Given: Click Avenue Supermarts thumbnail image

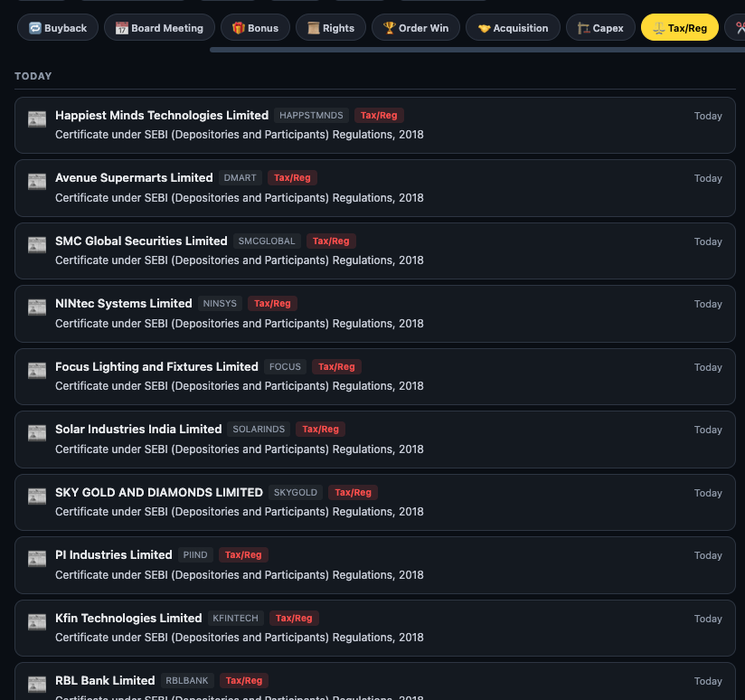Looking at the screenshot, I should [x=36, y=181].
